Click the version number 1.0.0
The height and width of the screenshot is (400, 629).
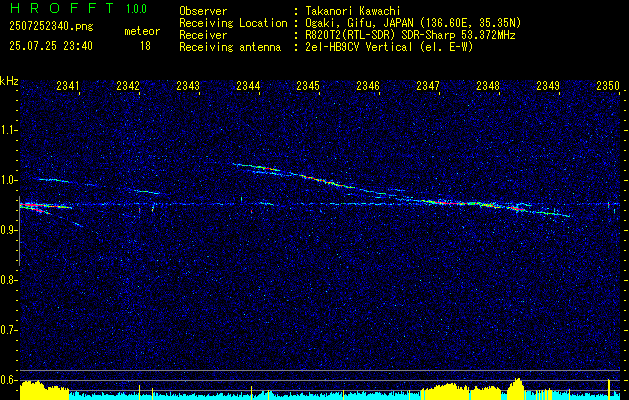[x=136, y=9]
